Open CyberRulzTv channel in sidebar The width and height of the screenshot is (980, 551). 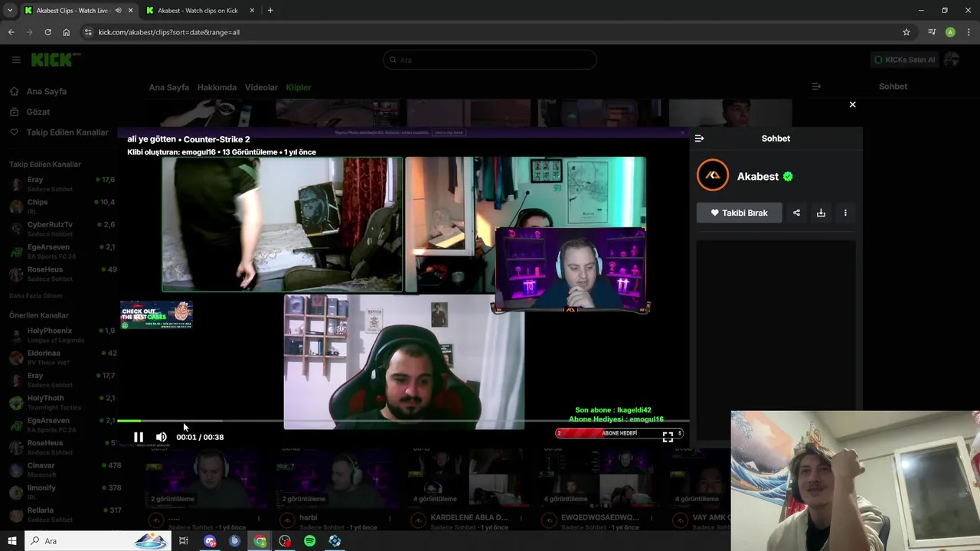[61, 229]
